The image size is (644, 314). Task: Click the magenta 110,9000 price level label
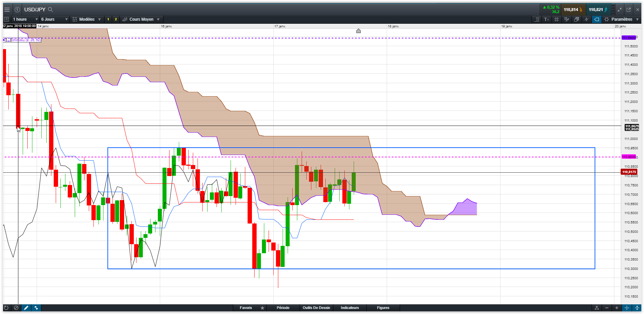coord(629,157)
